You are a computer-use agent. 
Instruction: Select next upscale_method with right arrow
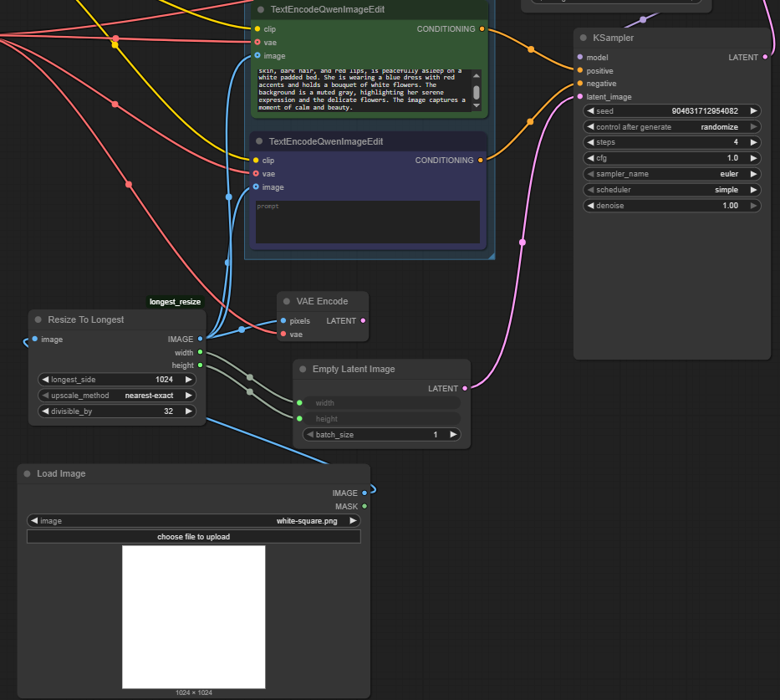(189, 396)
